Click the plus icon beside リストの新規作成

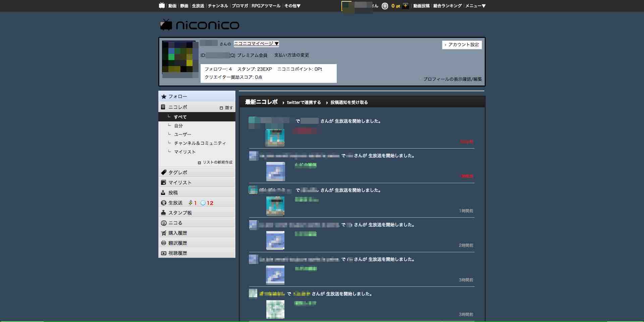click(x=199, y=163)
